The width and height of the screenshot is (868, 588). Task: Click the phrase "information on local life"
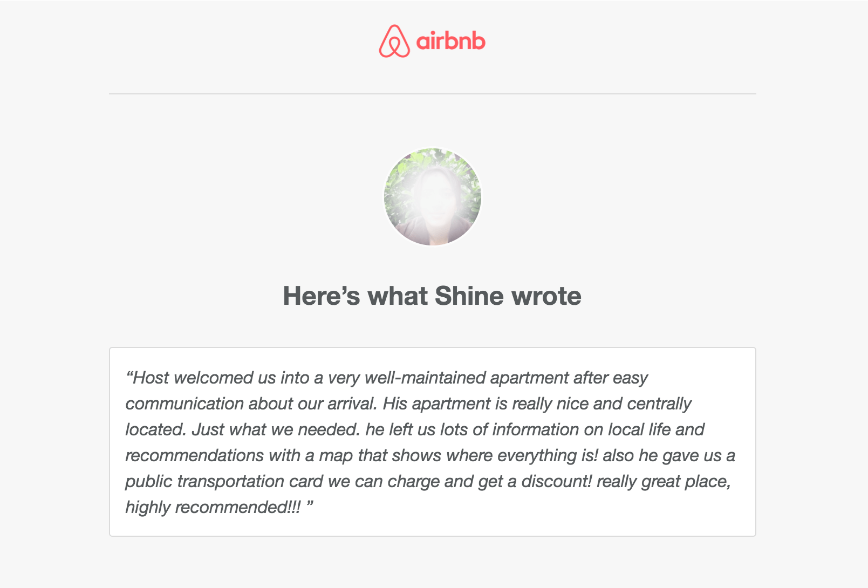(x=582, y=429)
